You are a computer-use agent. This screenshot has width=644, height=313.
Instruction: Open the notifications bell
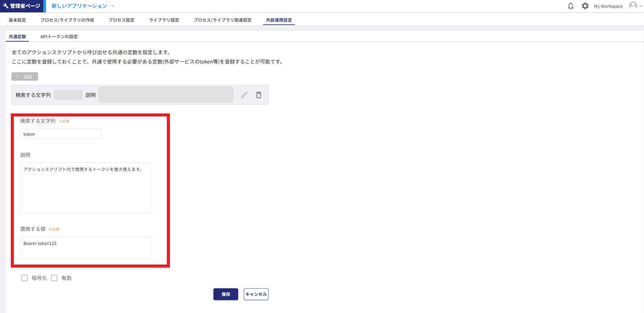(x=570, y=6)
